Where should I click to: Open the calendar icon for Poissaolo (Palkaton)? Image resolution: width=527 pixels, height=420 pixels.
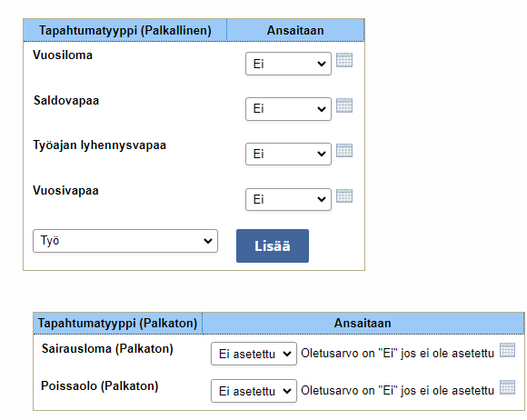coord(508,387)
